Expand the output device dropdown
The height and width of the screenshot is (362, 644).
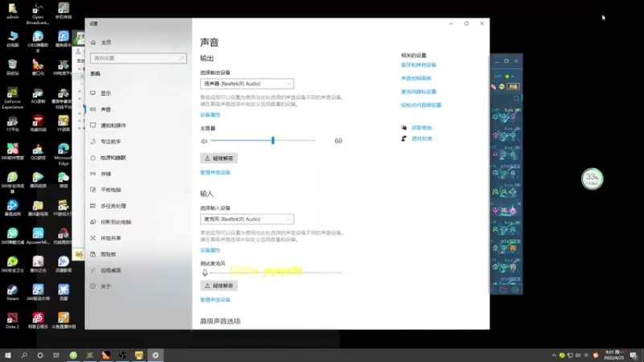[247, 84]
